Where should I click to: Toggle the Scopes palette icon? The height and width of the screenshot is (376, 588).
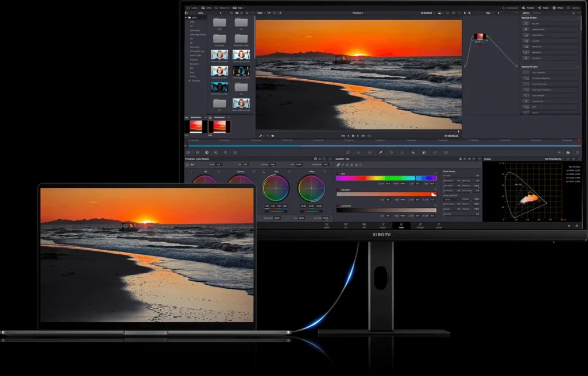[568, 153]
